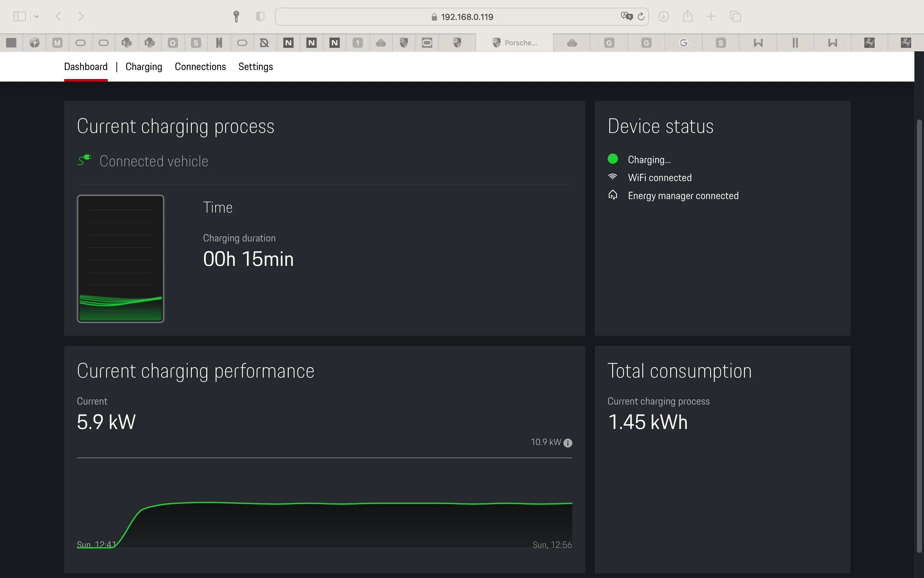The height and width of the screenshot is (578, 924).
Task: Open the Settings menu item
Action: pos(256,66)
